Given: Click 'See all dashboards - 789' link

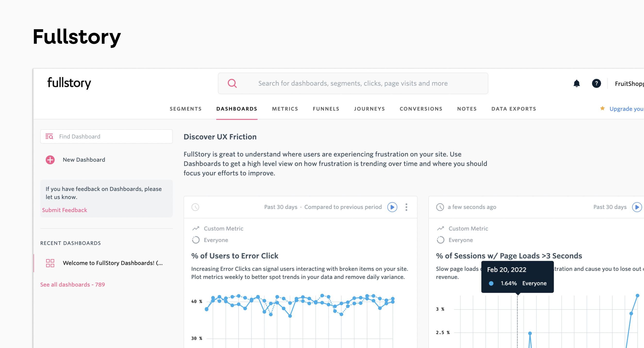Looking at the screenshot, I should tap(73, 284).
